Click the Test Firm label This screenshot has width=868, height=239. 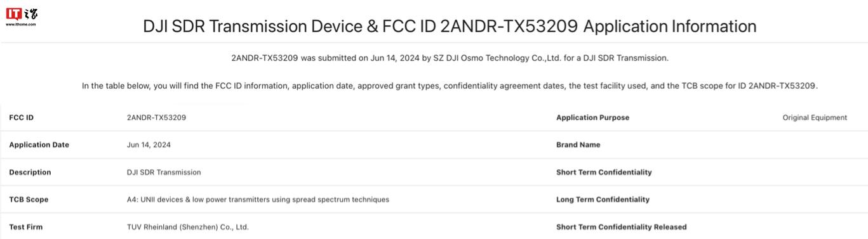click(x=26, y=226)
